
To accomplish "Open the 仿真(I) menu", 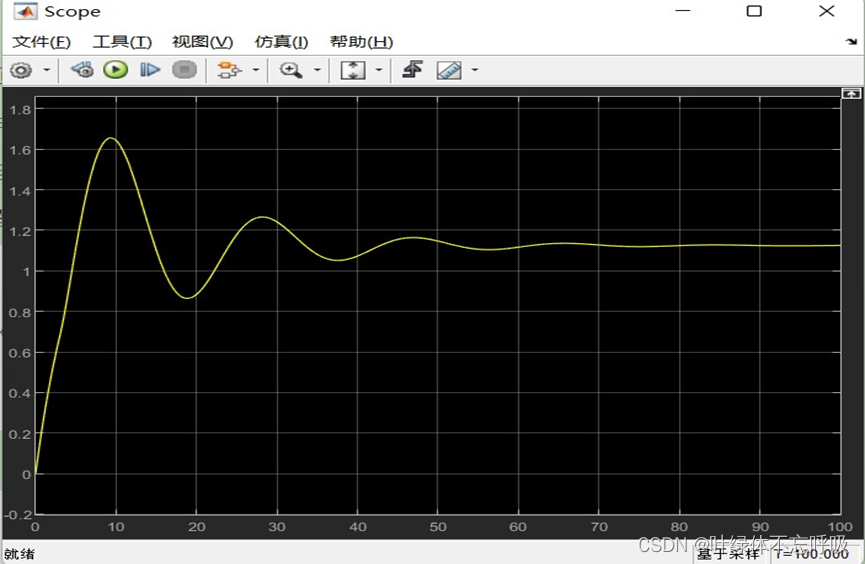I will tap(281, 42).
